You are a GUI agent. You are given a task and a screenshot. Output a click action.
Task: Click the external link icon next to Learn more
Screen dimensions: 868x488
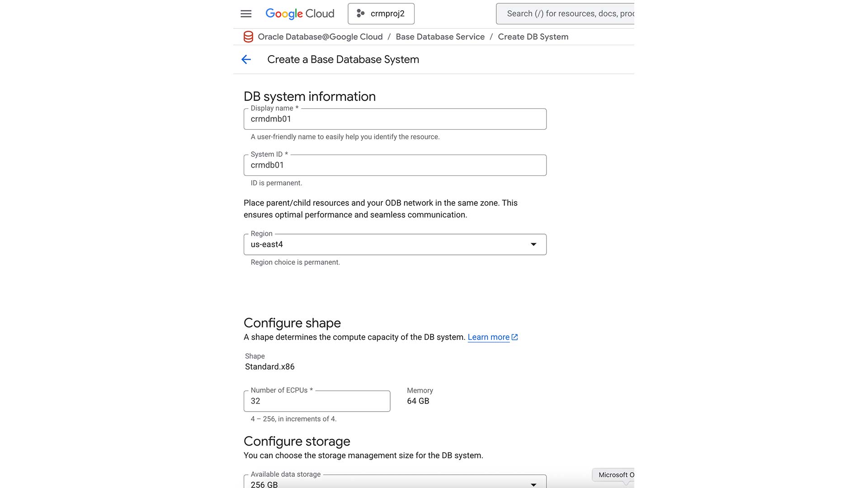[x=515, y=337]
